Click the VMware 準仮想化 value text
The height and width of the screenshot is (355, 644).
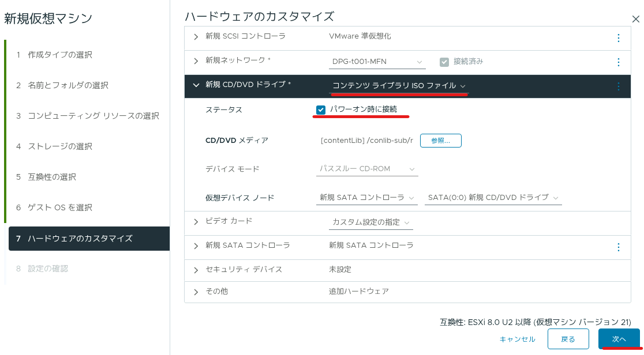360,36
